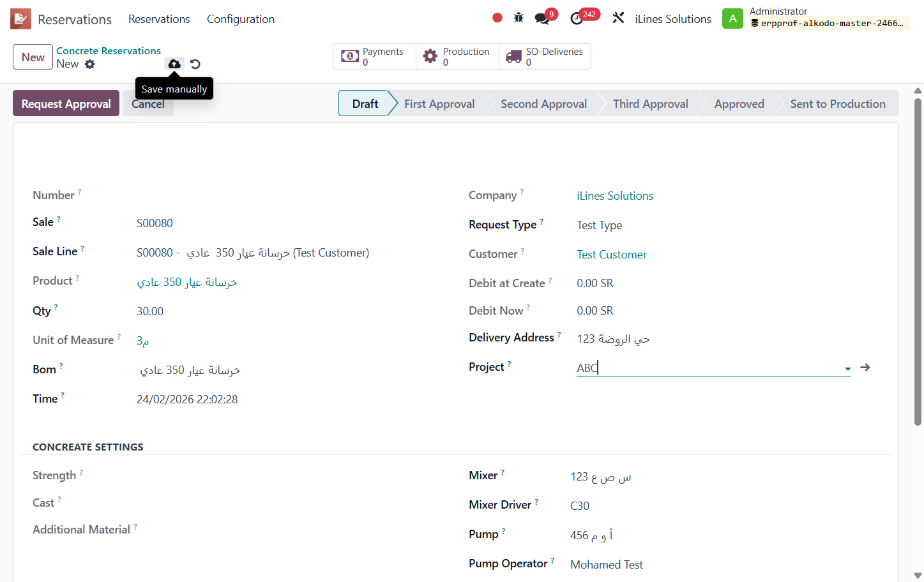This screenshot has height=582, width=924.
Task: Click the wrench and screwdriver tools icon
Action: (x=618, y=18)
